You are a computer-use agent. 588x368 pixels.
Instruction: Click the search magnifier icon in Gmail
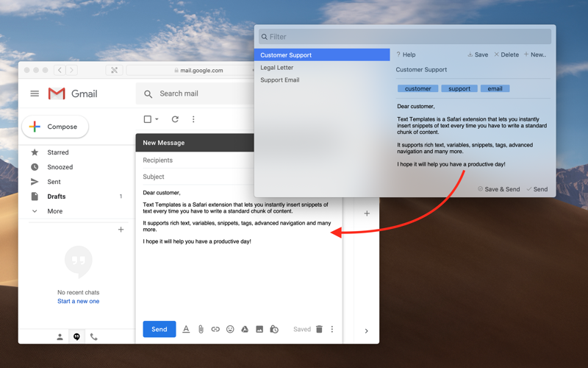coord(148,94)
